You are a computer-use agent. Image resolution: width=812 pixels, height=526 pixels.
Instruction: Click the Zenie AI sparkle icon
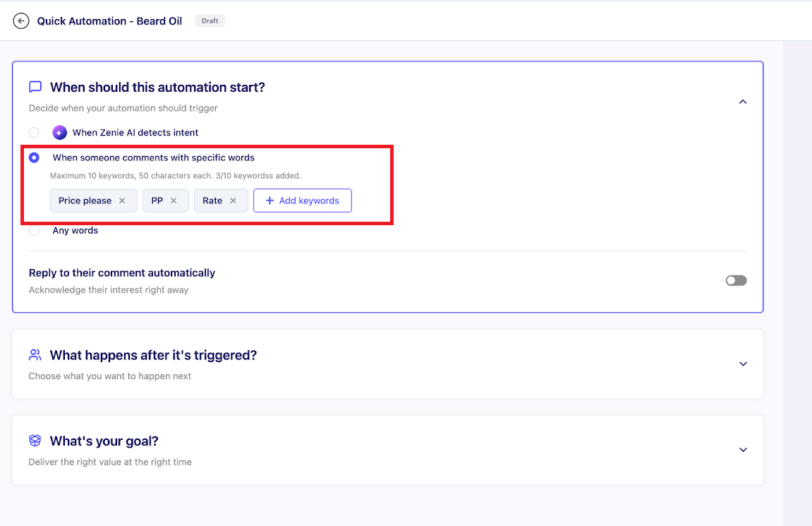tap(60, 133)
